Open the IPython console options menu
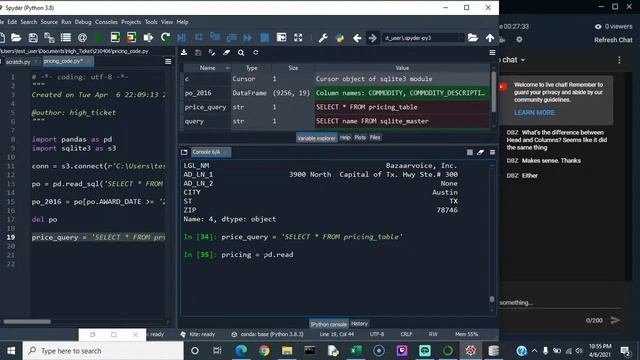 click(492, 152)
